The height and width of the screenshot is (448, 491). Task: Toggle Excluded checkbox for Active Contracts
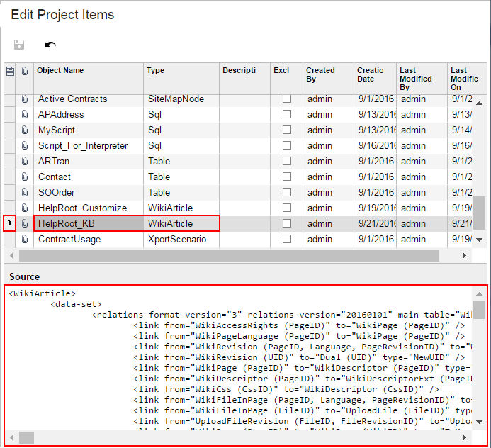coord(287,99)
